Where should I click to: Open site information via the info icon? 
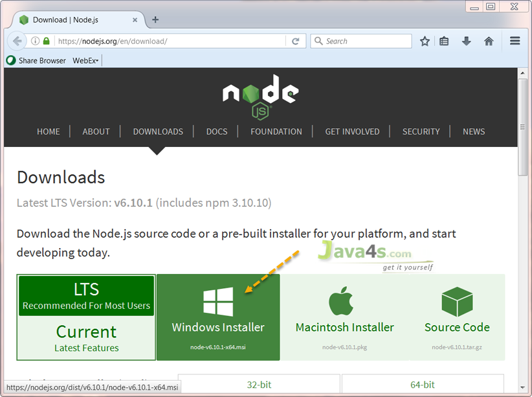[x=35, y=41]
